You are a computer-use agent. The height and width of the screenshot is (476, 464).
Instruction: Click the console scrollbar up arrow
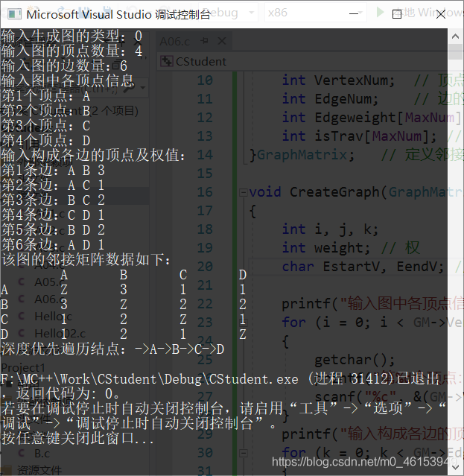coord(455,37)
